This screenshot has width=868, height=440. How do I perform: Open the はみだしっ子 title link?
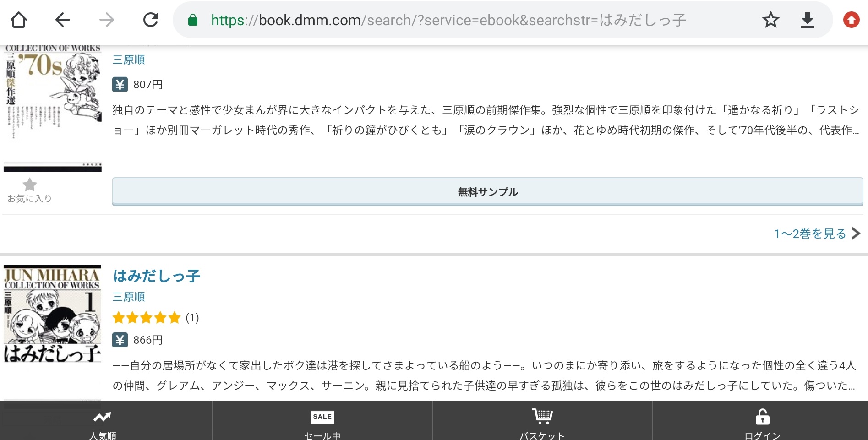(157, 276)
